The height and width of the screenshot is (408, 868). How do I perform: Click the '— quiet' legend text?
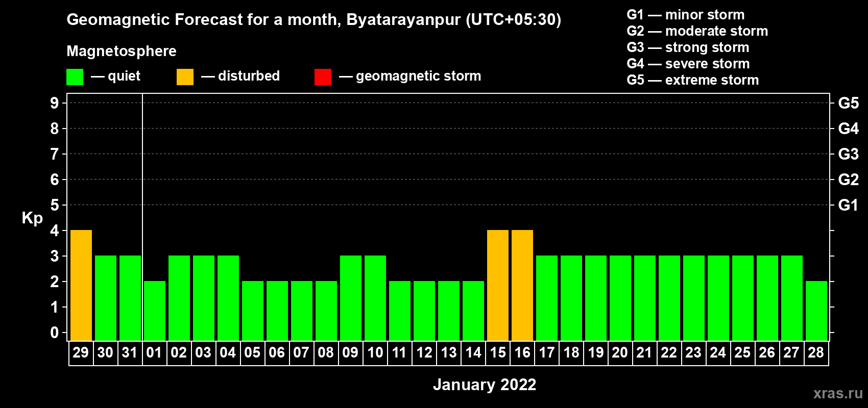click(x=115, y=76)
